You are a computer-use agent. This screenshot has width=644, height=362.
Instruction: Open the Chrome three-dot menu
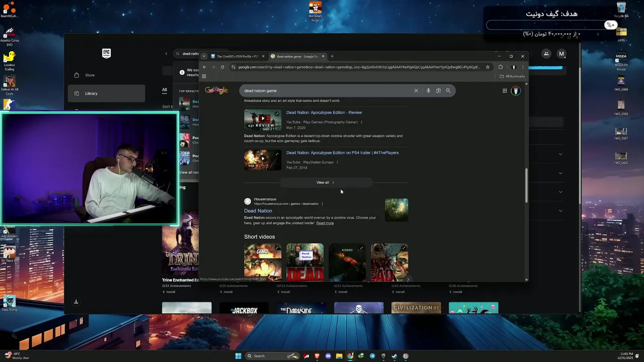(x=522, y=67)
